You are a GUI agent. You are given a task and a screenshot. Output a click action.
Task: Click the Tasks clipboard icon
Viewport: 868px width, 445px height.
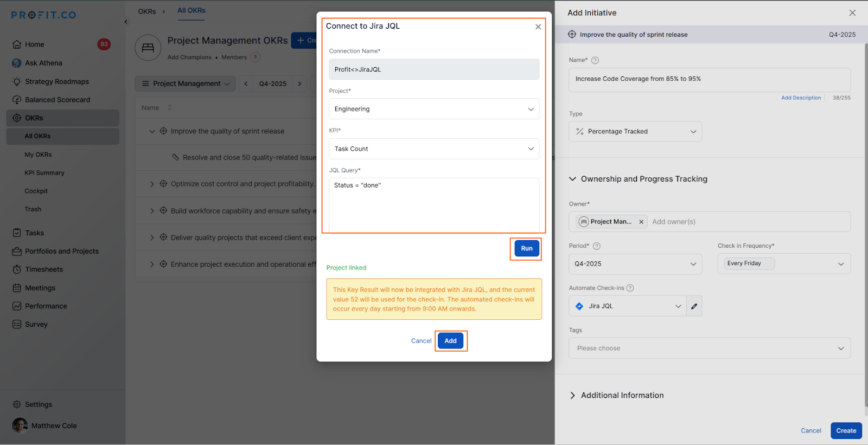[x=17, y=233]
